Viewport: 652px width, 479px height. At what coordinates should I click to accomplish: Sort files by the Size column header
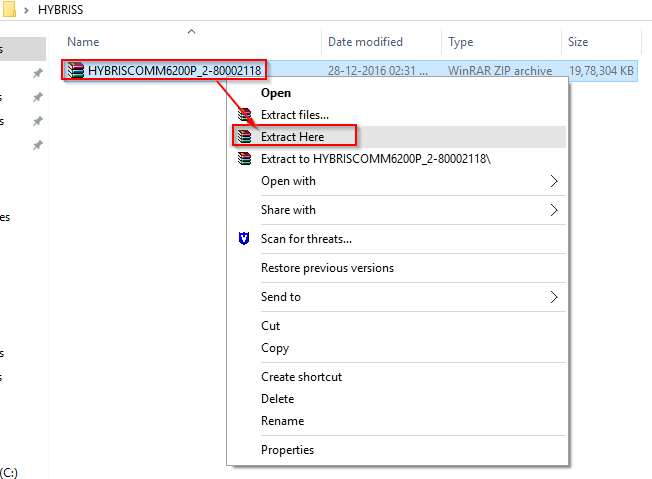pos(578,42)
